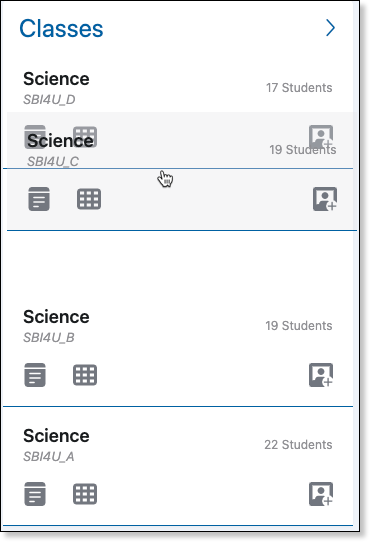This screenshot has width=370, height=542.
Task: Open seating chart icon for dragged SBI4U_C card
Action: pyautogui.click(x=325, y=199)
